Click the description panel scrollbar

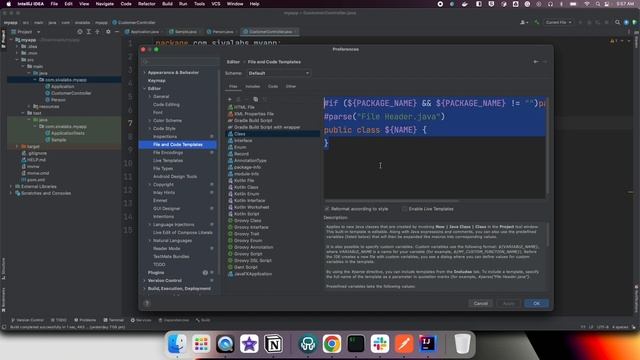(547, 235)
